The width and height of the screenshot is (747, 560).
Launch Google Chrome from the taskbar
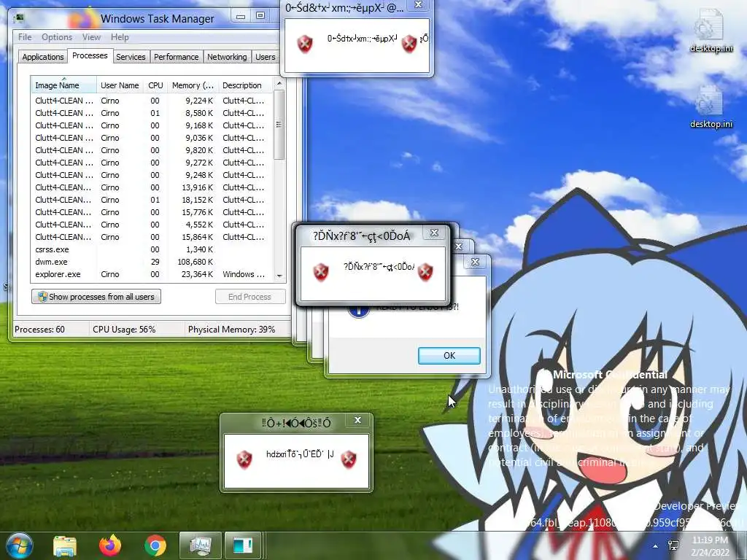(x=155, y=545)
